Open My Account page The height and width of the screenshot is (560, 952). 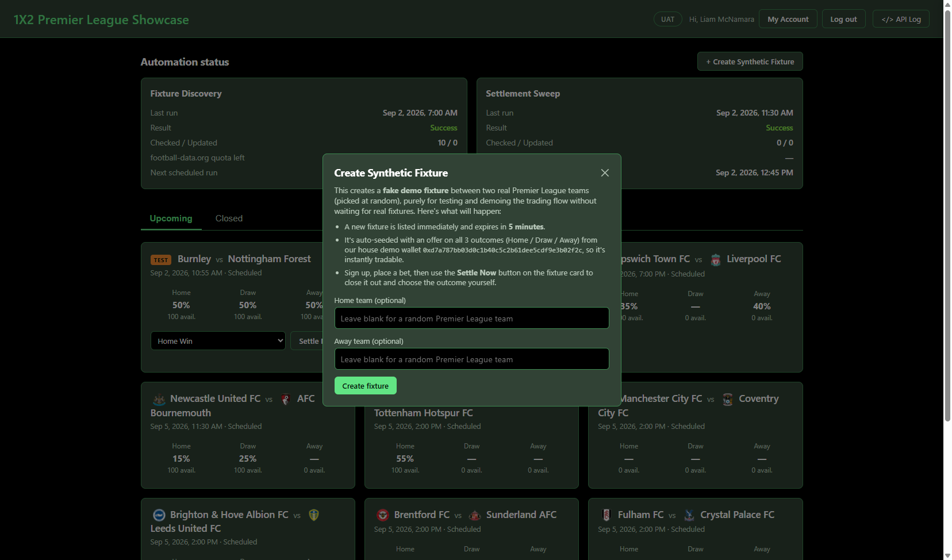788,19
